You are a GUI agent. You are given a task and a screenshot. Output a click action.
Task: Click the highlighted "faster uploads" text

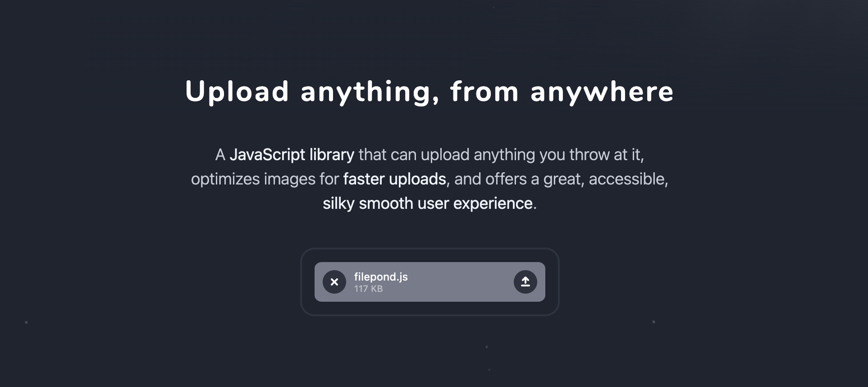click(x=395, y=179)
